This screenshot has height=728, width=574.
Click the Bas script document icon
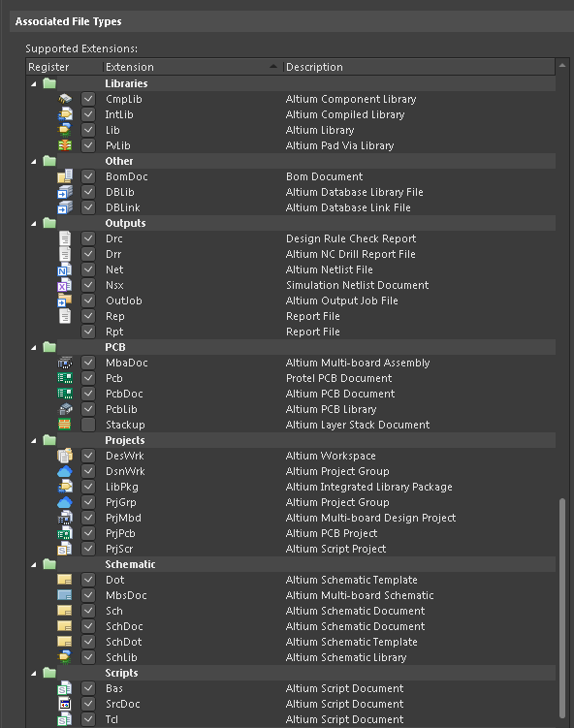click(65, 688)
